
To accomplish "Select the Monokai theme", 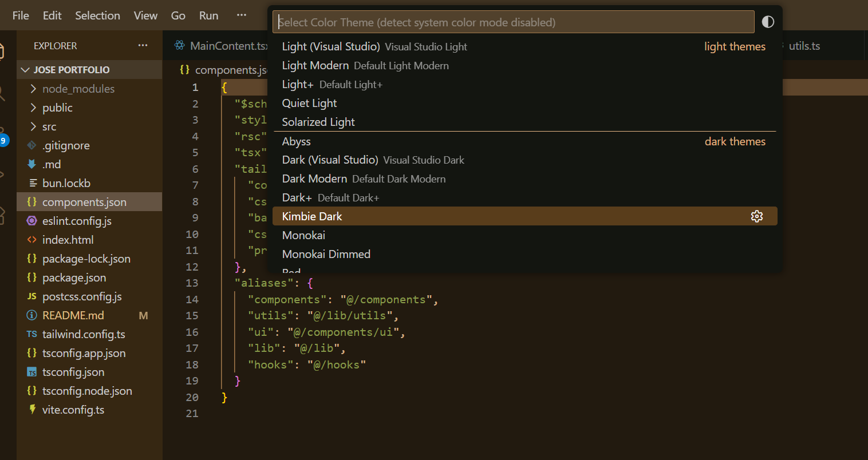I will pyautogui.click(x=303, y=235).
